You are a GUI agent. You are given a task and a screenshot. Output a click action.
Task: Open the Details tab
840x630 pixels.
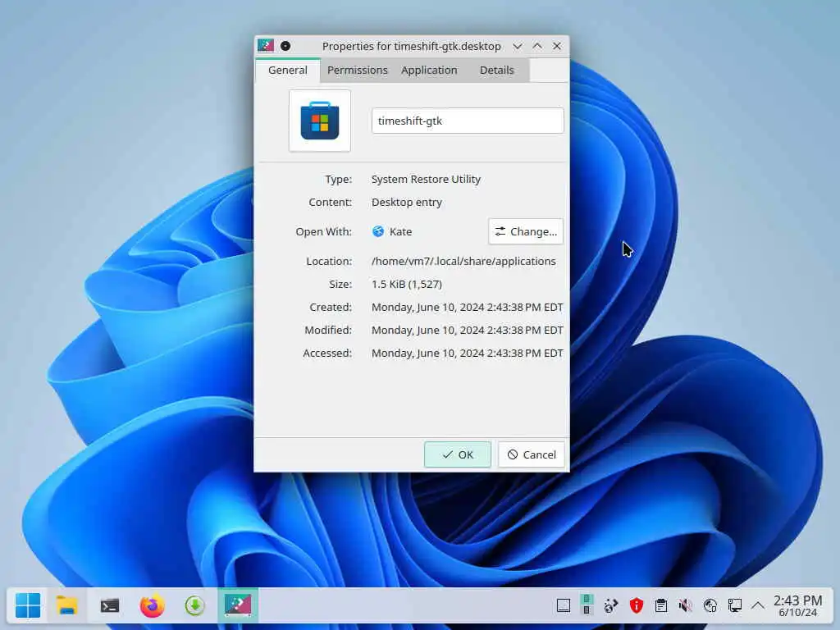(496, 71)
